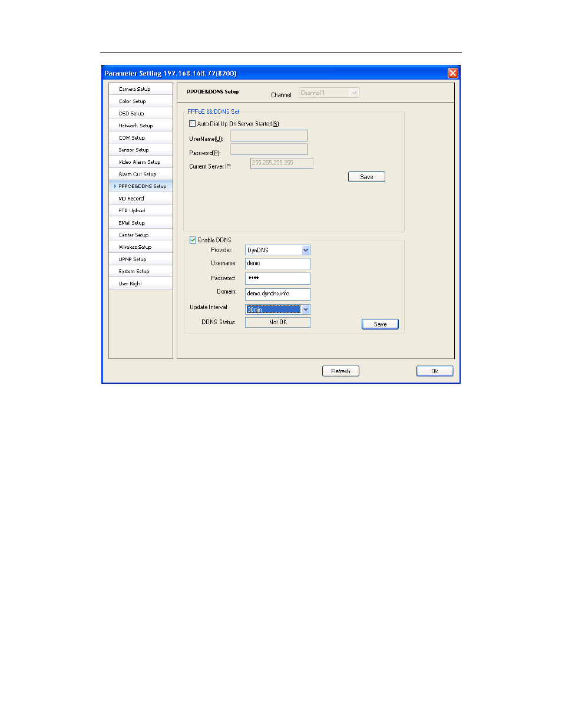Close the Parameter Setting dialog
562x728 pixels.
(452, 73)
